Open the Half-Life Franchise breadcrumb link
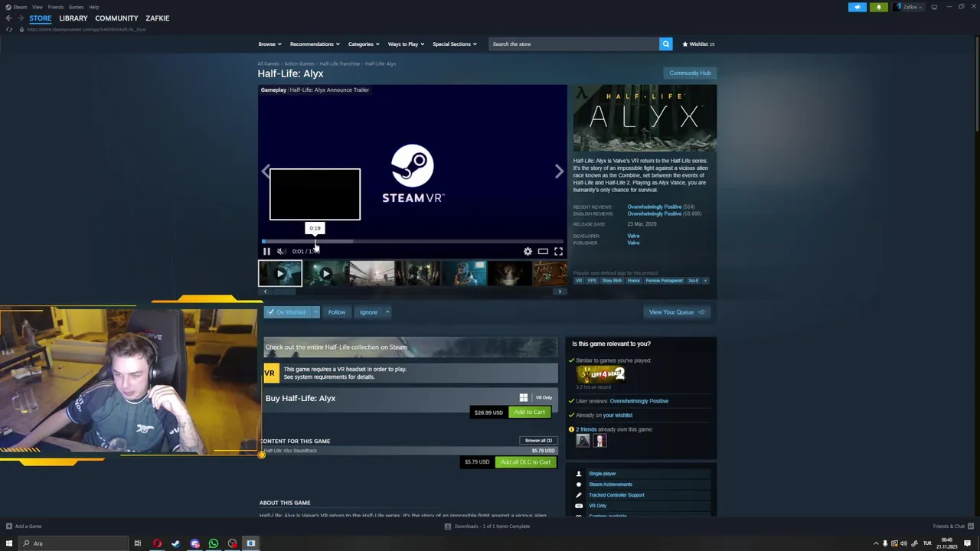The height and width of the screenshot is (551, 980). click(x=339, y=64)
